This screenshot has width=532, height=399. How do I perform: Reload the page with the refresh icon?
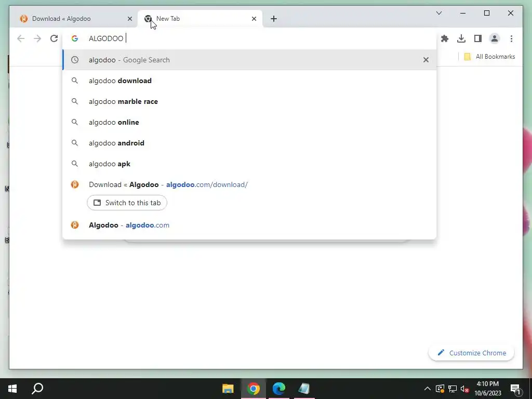(x=54, y=38)
